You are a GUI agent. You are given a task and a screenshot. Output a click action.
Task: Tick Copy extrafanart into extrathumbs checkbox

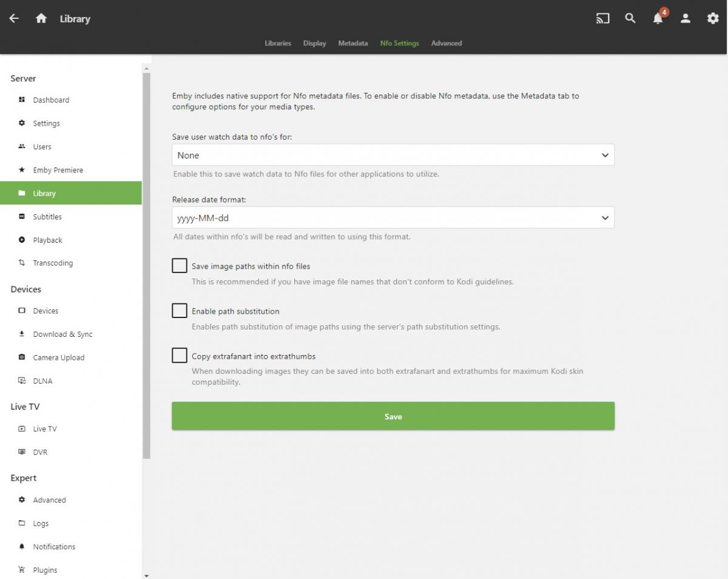[x=180, y=356]
